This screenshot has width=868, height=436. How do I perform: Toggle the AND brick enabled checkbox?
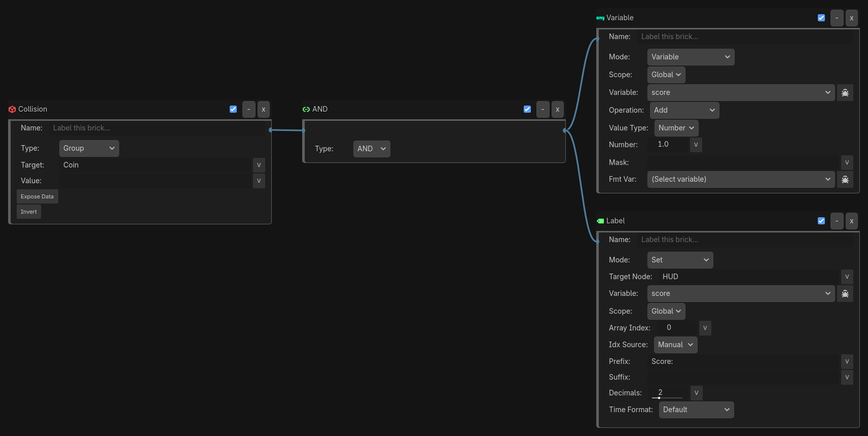527,109
